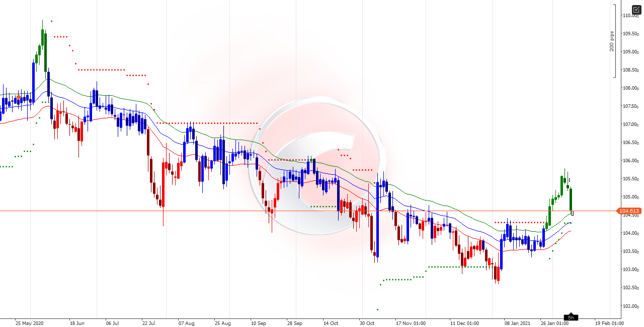Select the 110.00 price axis label

pos(631,16)
